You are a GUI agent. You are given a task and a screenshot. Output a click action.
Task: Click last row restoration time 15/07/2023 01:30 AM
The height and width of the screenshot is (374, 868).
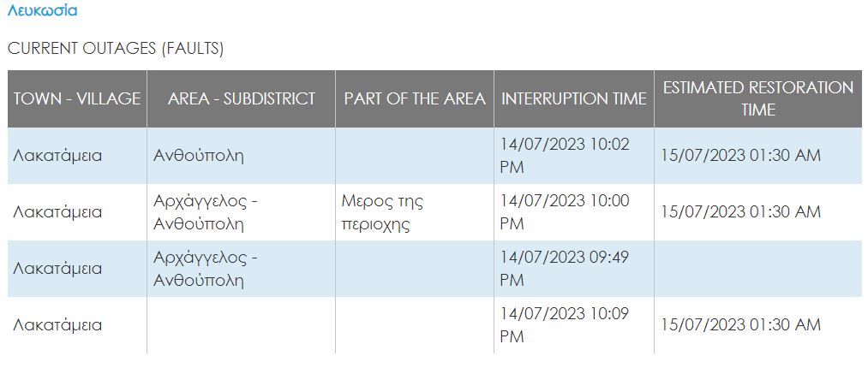740,324
